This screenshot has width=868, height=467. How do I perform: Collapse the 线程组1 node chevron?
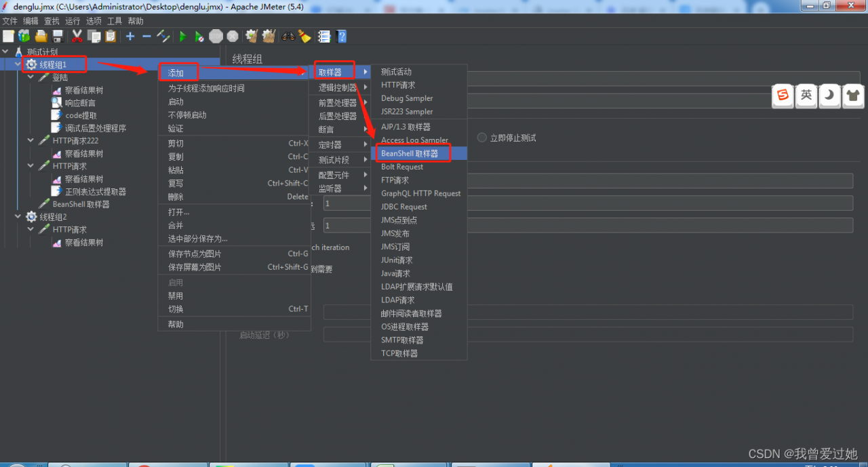[18, 64]
